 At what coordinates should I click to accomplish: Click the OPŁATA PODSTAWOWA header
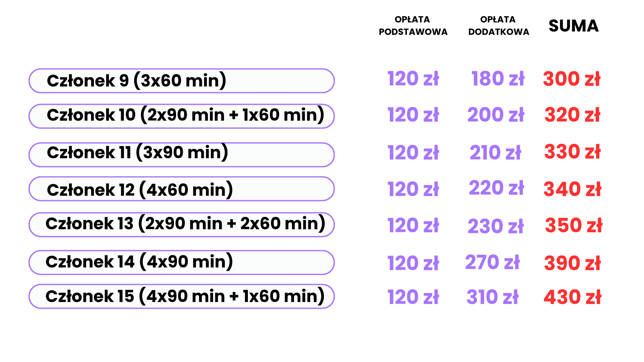coord(413,25)
